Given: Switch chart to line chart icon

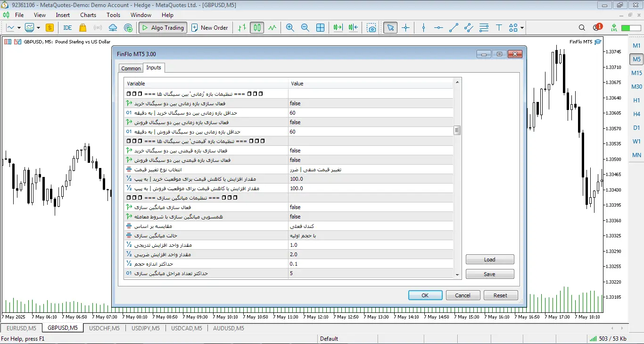Looking at the screenshot, I should click(x=272, y=28).
